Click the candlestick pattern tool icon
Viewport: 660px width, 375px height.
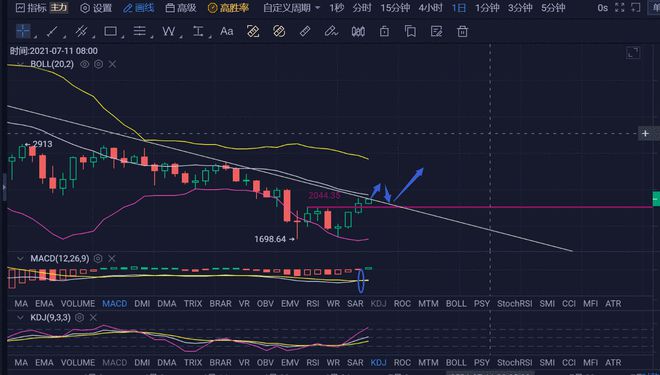point(358,31)
